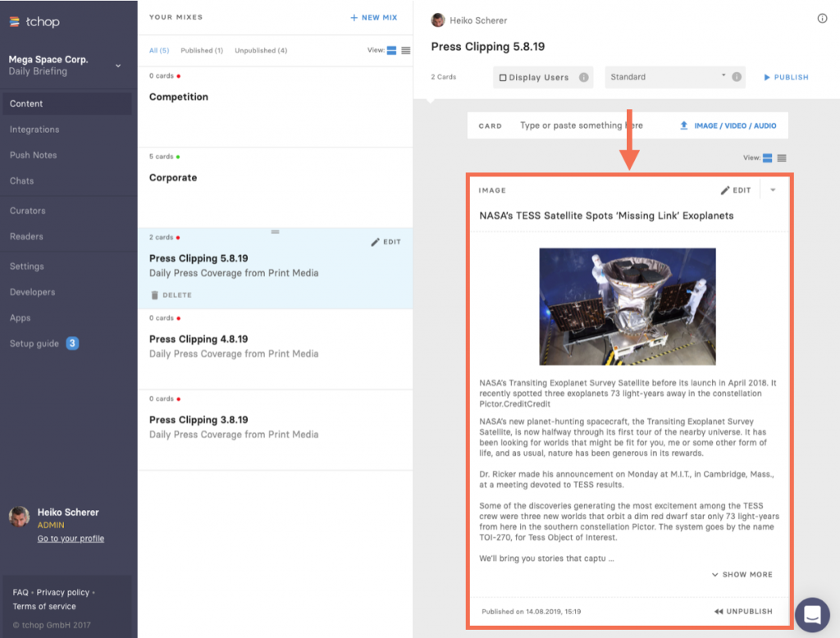Expand the card with Show More

click(x=742, y=575)
